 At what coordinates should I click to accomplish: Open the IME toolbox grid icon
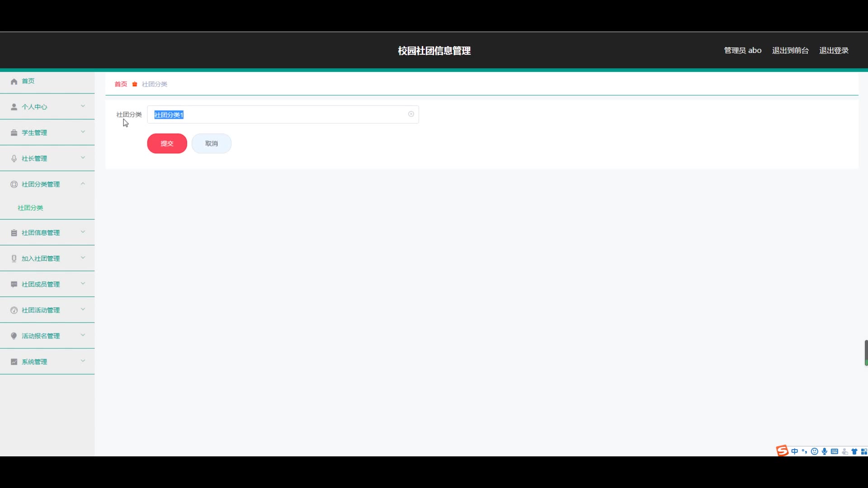coord(864,451)
